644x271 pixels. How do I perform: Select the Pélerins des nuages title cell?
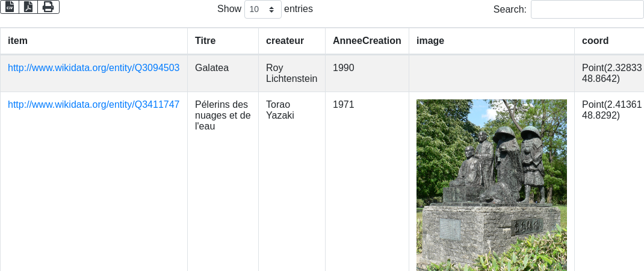point(221,115)
